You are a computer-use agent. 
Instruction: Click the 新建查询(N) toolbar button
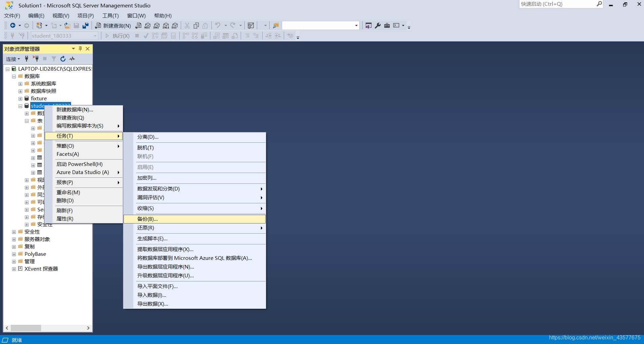click(x=113, y=26)
